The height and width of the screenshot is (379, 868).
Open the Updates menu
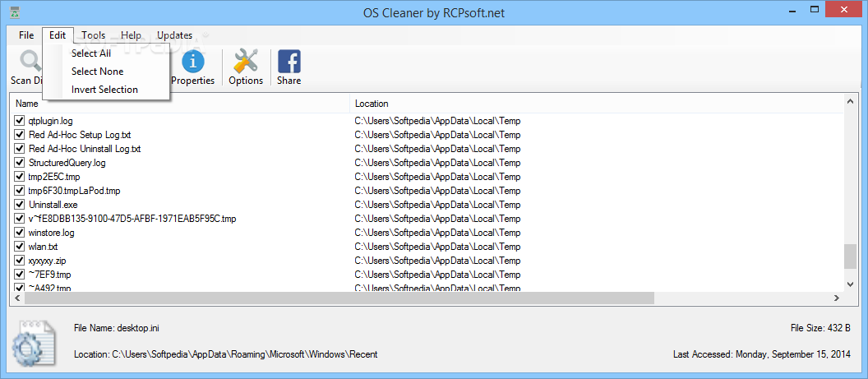[174, 35]
